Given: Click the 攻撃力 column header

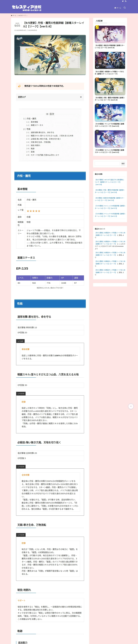Looking at the screenshot, I should point(38,278).
